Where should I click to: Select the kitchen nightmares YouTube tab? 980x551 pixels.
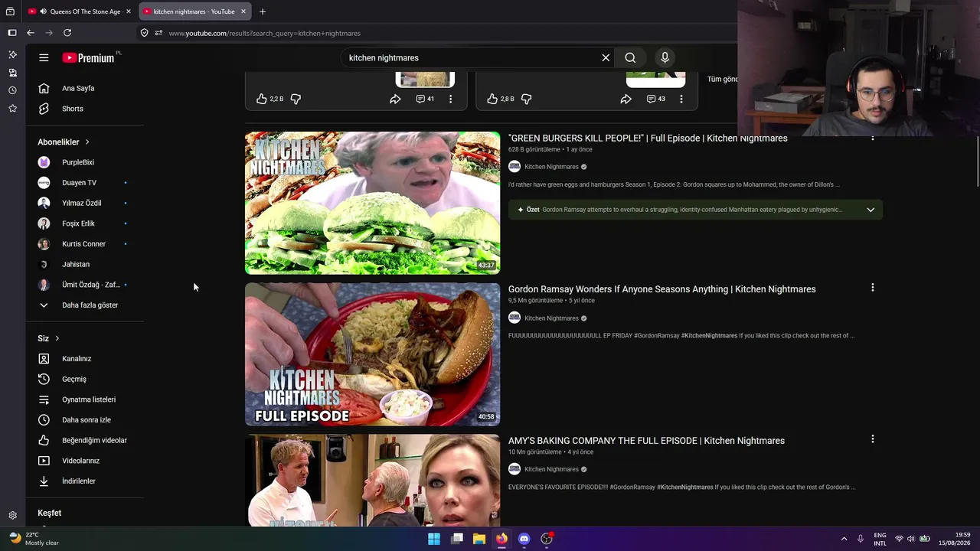(x=195, y=11)
